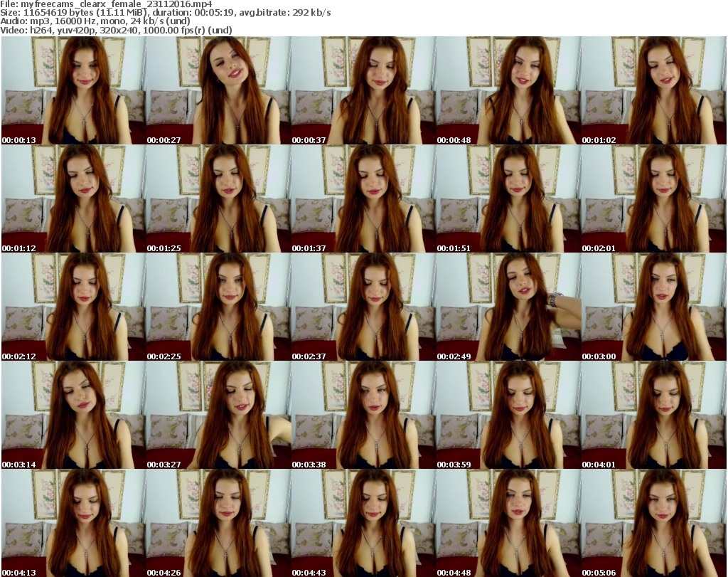The height and width of the screenshot is (577, 728).
Task: Select the thumbnail frame at 00:00:13
Action: [73, 90]
